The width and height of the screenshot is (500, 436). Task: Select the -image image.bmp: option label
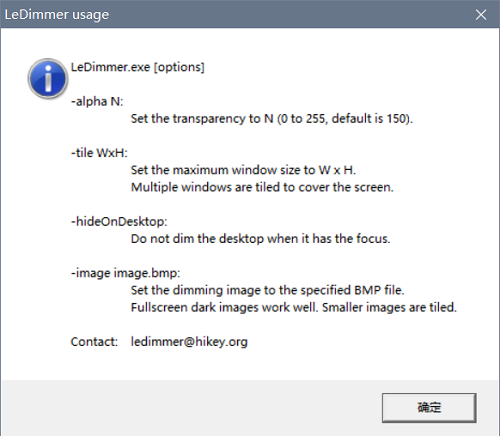pos(125,273)
